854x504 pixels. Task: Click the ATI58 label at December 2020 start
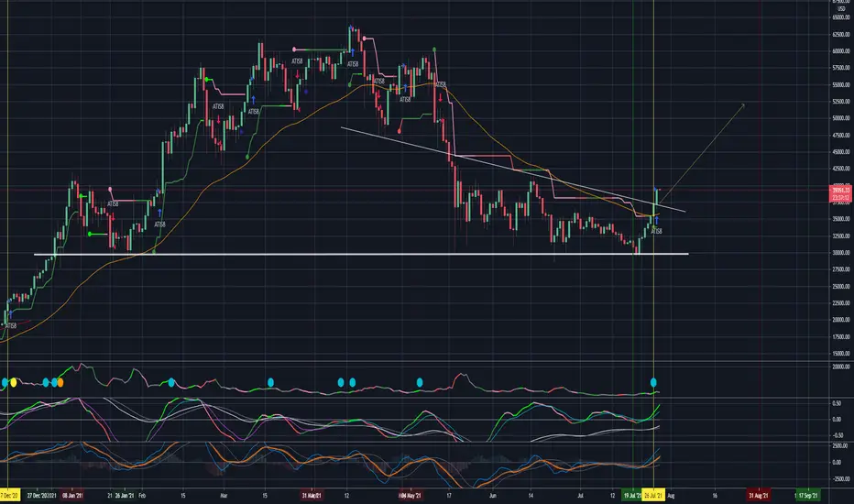(10, 326)
